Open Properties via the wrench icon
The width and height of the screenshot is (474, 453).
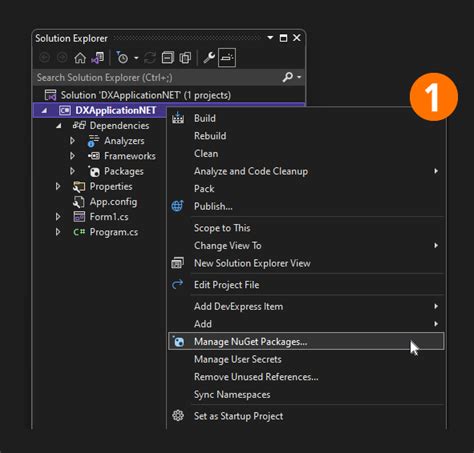point(209,58)
